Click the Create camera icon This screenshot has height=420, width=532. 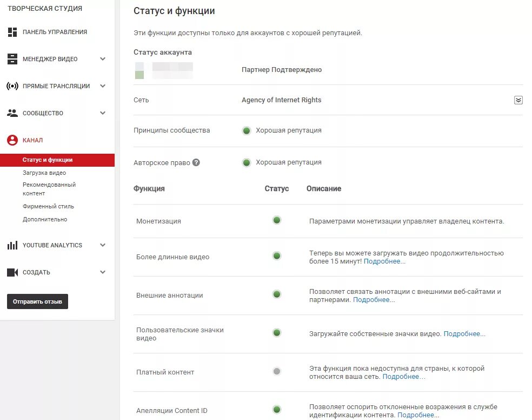tap(12, 272)
